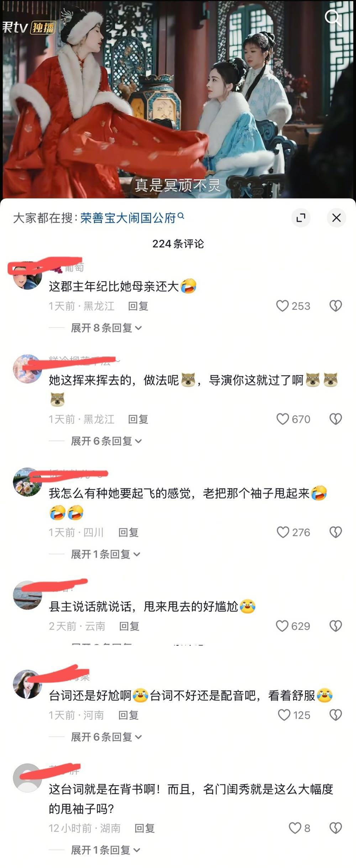Screen dimensions: 356x868
Task: Like the comment with 670 likes
Action: point(282,419)
